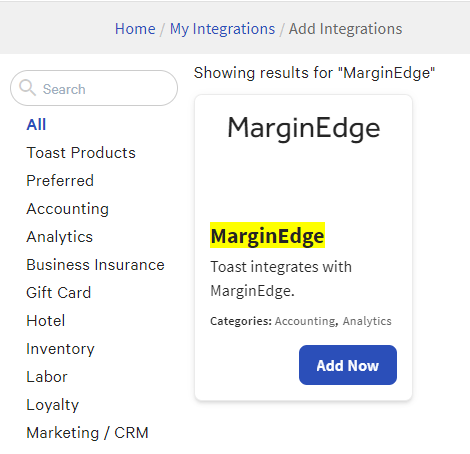The image size is (470, 454).
Task: Click the search magnifier icon
Action: click(x=27, y=88)
